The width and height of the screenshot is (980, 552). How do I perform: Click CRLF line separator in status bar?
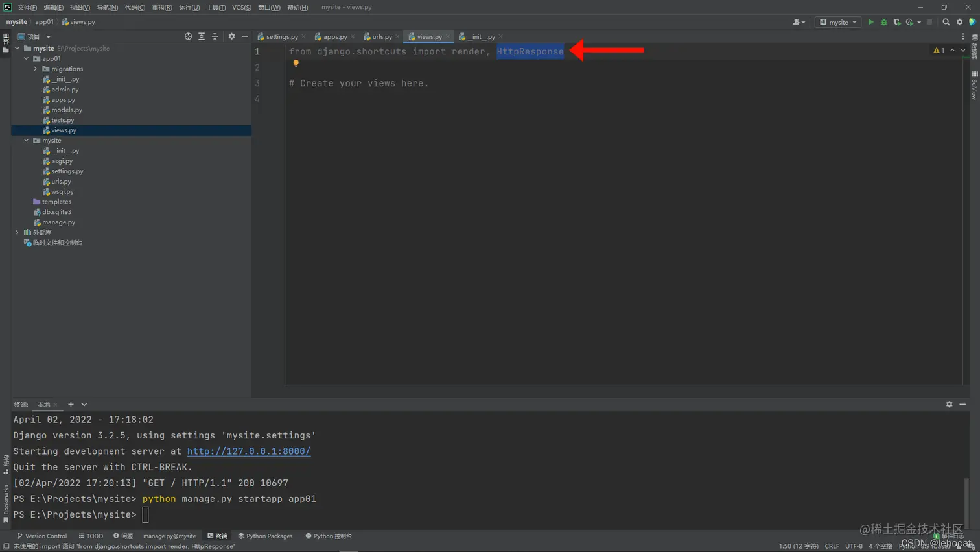(x=832, y=546)
